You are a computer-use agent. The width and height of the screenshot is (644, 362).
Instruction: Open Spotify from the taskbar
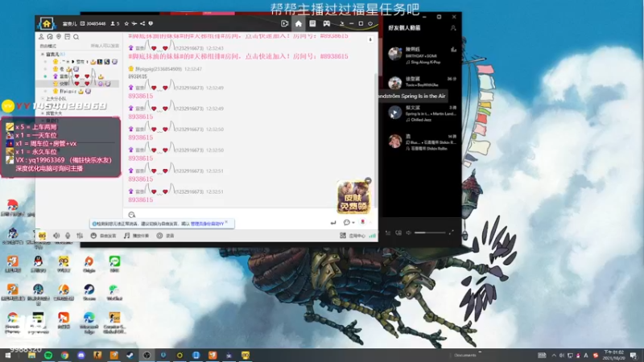48,356
